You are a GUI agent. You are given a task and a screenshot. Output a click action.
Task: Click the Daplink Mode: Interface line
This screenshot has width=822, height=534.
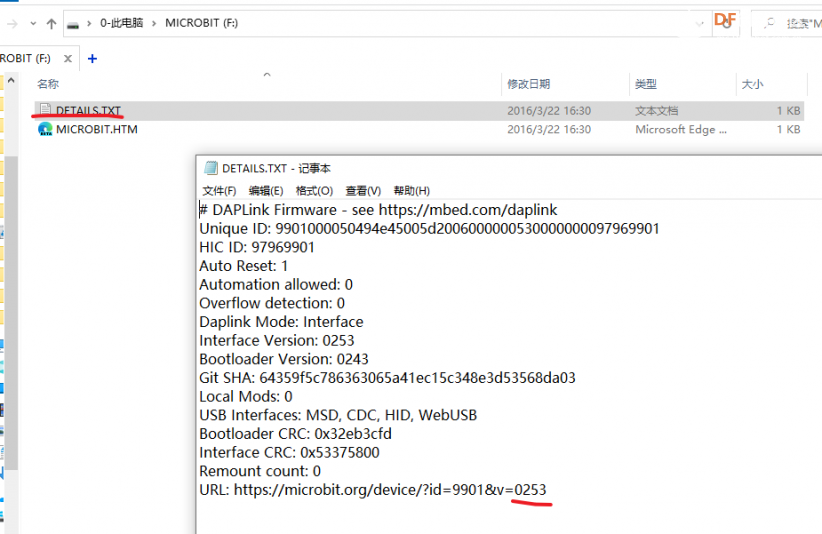(x=281, y=322)
